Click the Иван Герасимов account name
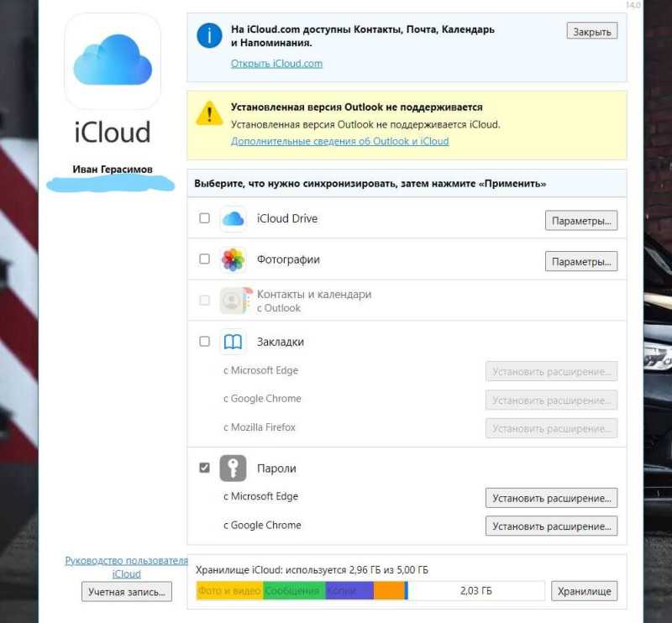 pyautogui.click(x=113, y=170)
